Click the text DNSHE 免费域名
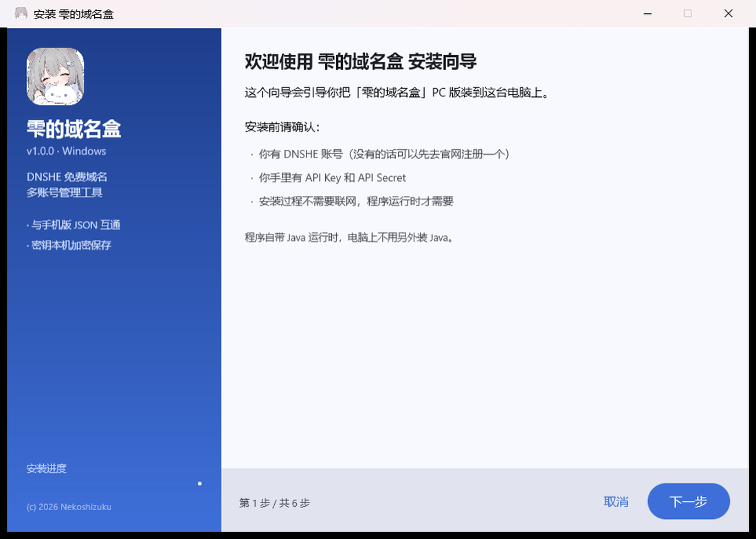 point(67,177)
